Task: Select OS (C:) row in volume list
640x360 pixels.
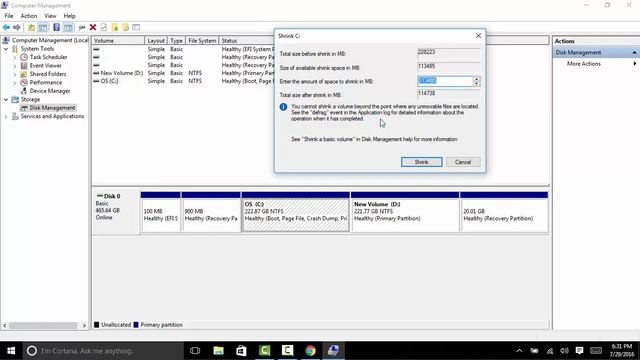Action: point(183,81)
